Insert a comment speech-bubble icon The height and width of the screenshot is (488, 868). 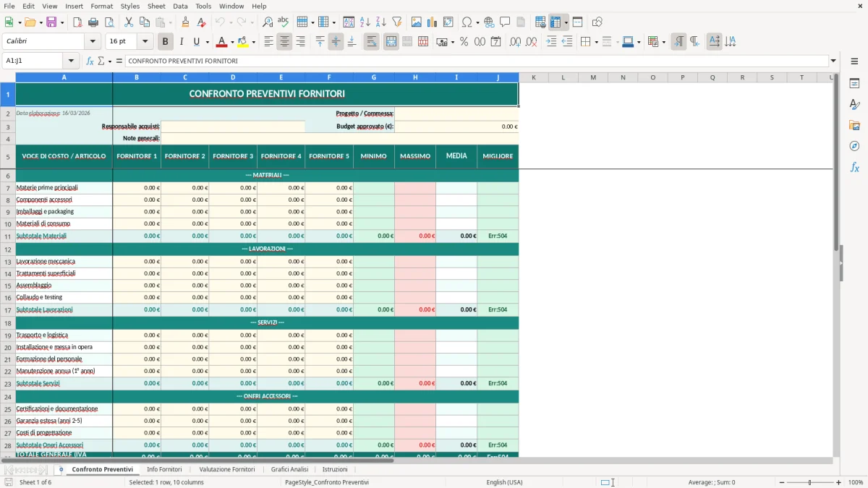(505, 22)
